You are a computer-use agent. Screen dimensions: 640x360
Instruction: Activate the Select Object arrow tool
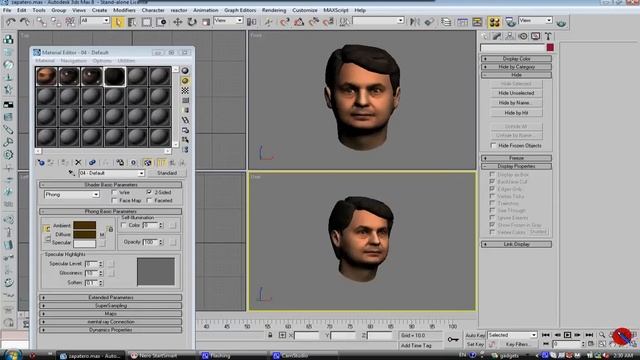(118, 22)
